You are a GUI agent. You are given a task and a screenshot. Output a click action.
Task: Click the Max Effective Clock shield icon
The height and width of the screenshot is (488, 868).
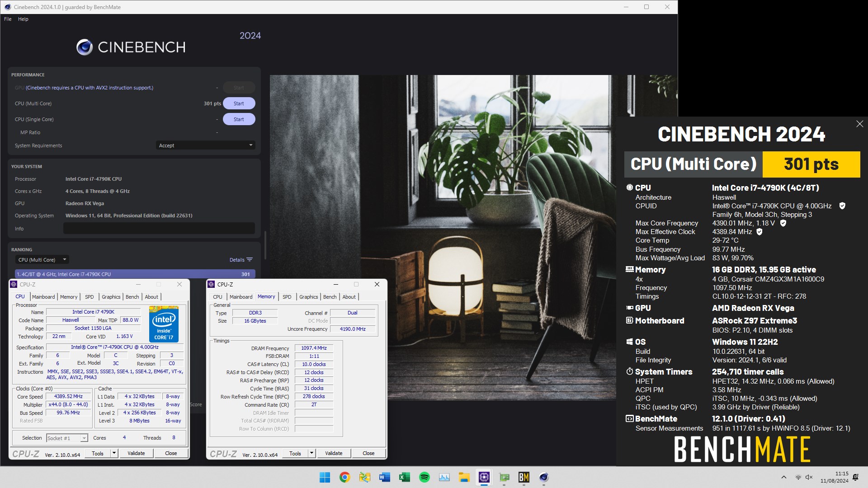pyautogui.click(x=759, y=232)
